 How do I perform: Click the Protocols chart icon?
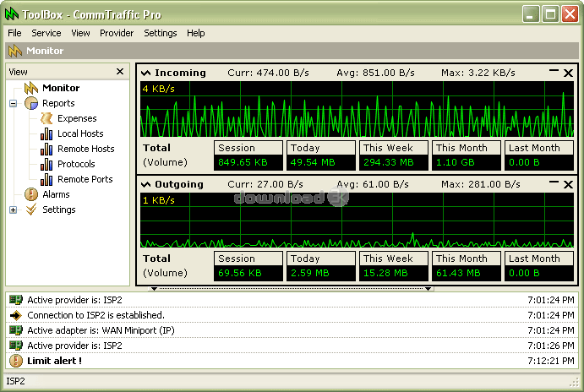click(46, 164)
